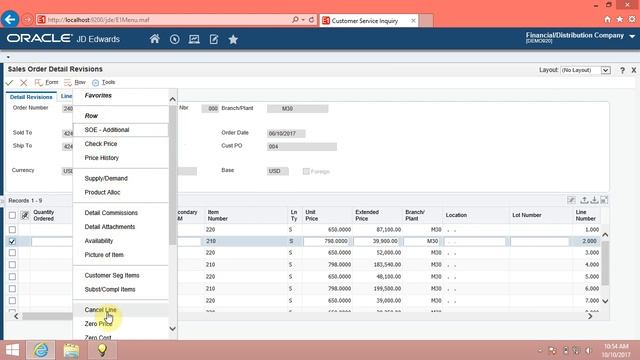Click the grid attachment paperclip header icon

(x=25, y=215)
